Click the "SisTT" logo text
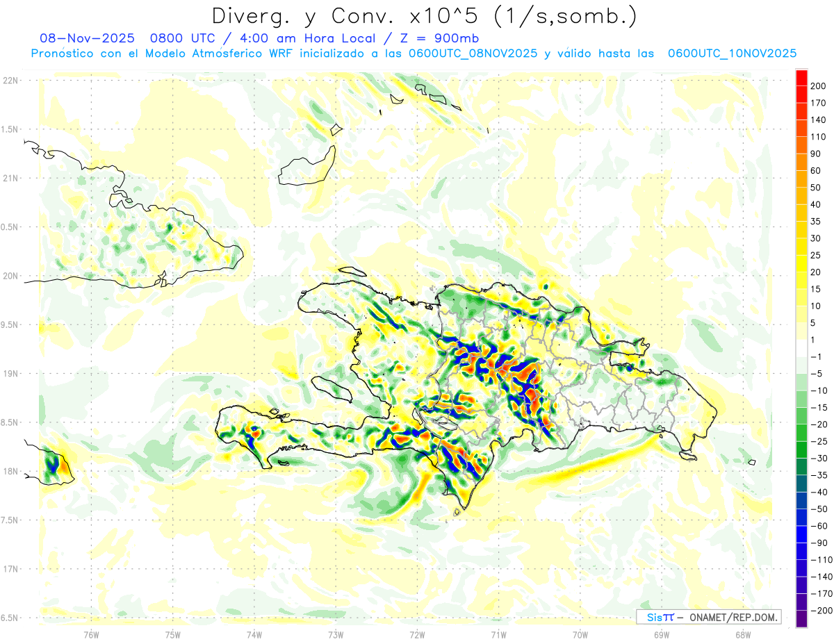Viewport: 834px width, 644px height. (660, 617)
